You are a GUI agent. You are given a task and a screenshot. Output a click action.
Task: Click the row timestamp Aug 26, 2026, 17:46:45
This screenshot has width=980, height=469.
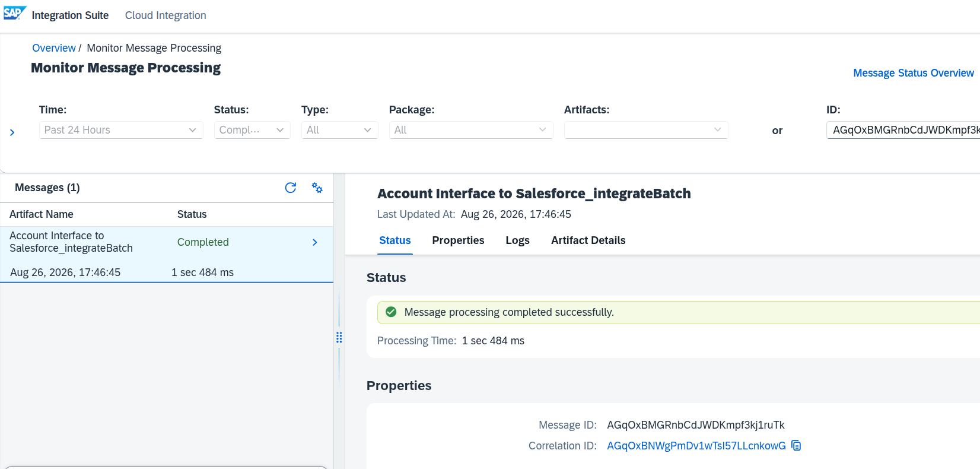coord(65,272)
